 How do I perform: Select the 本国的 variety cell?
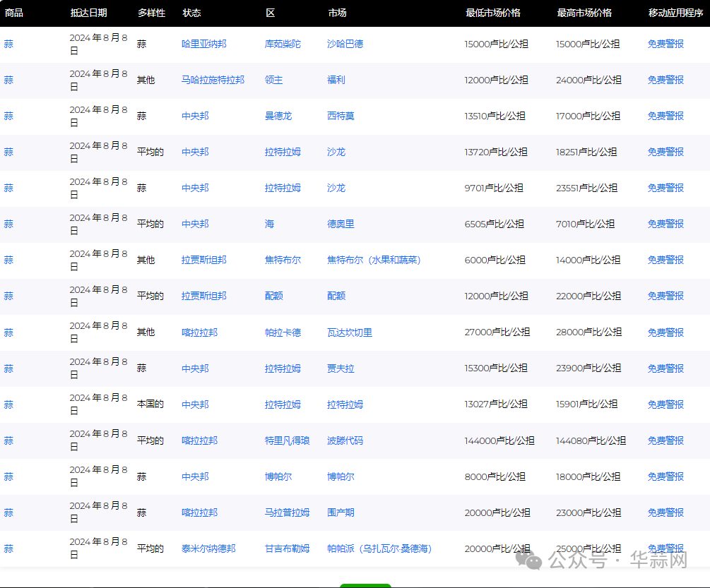point(150,404)
